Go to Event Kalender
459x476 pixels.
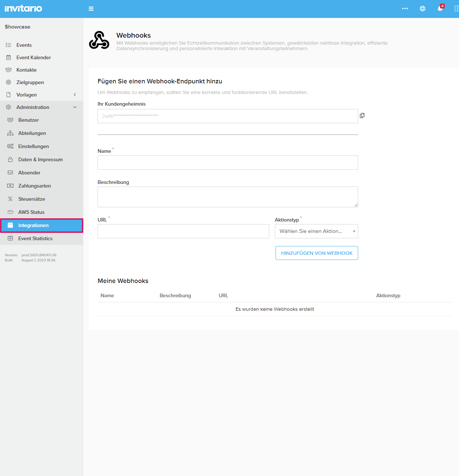(x=34, y=57)
